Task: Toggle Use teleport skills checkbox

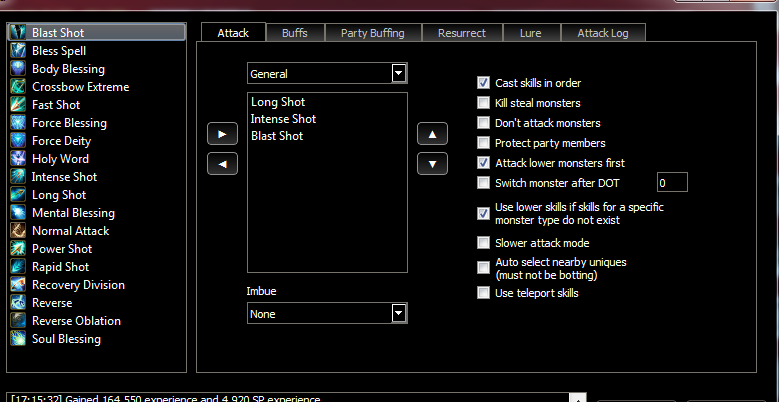Action: click(484, 293)
